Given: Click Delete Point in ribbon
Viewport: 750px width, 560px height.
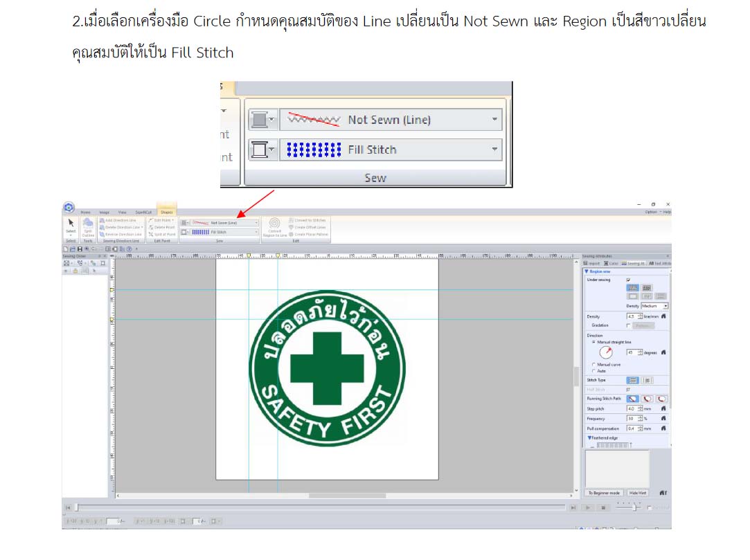Looking at the screenshot, I should pos(161,227).
